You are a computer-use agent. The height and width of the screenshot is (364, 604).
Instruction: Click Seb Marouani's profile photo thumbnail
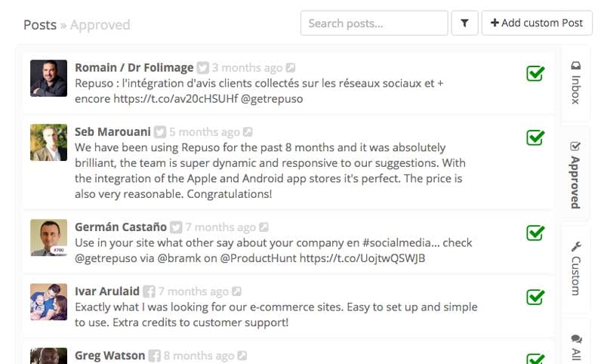[49, 143]
